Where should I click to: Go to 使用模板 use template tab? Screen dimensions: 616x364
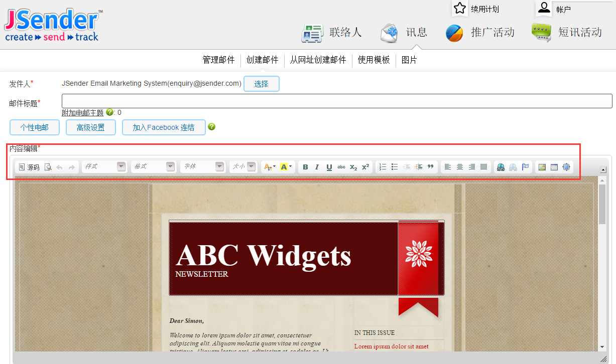pyautogui.click(x=374, y=60)
